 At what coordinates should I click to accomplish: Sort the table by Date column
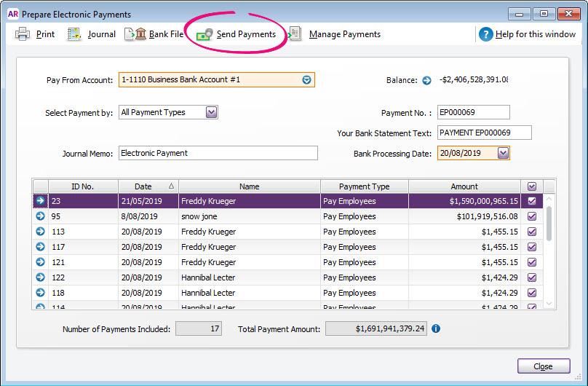pyautogui.click(x=148, y=186)
